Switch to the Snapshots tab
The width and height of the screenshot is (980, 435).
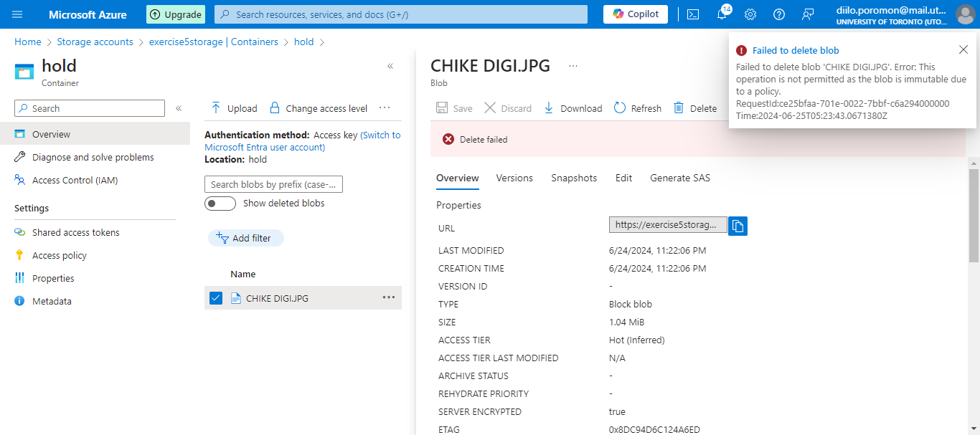click(574, 178)
